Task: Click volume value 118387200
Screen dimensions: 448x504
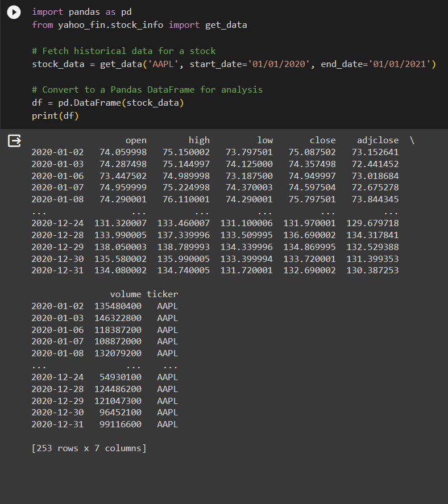Action: point(118,330)
